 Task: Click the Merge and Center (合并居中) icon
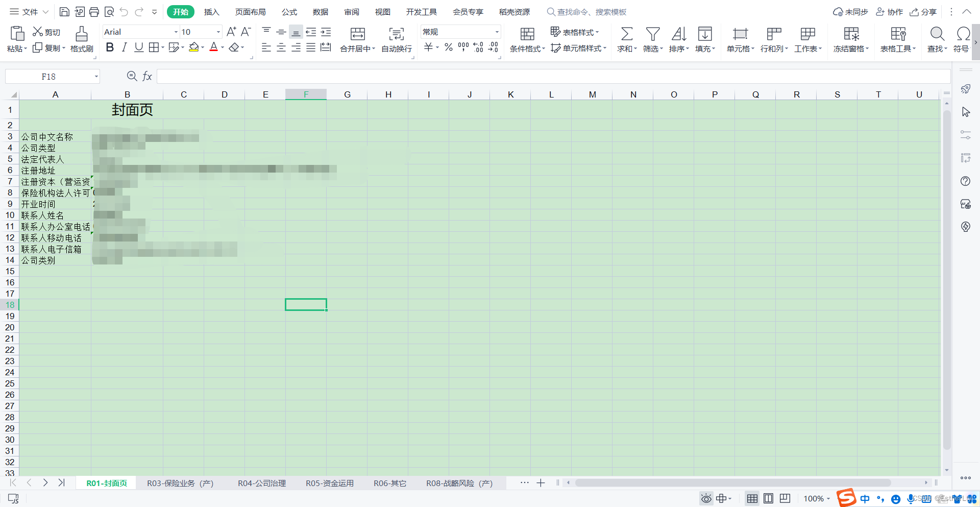357,34
